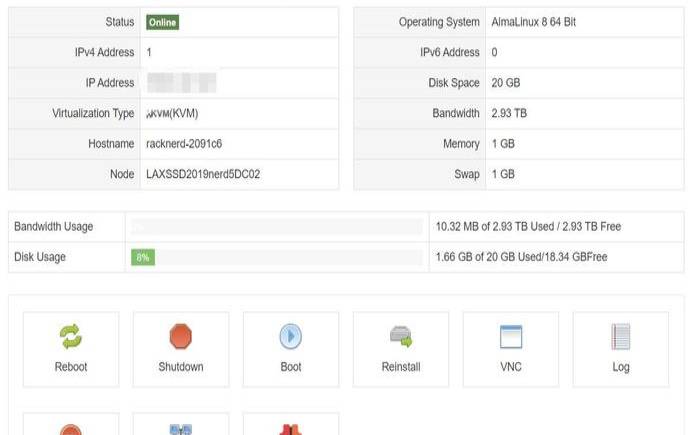Click the Swap label
The image size is (696, 435).
(467, 174)
